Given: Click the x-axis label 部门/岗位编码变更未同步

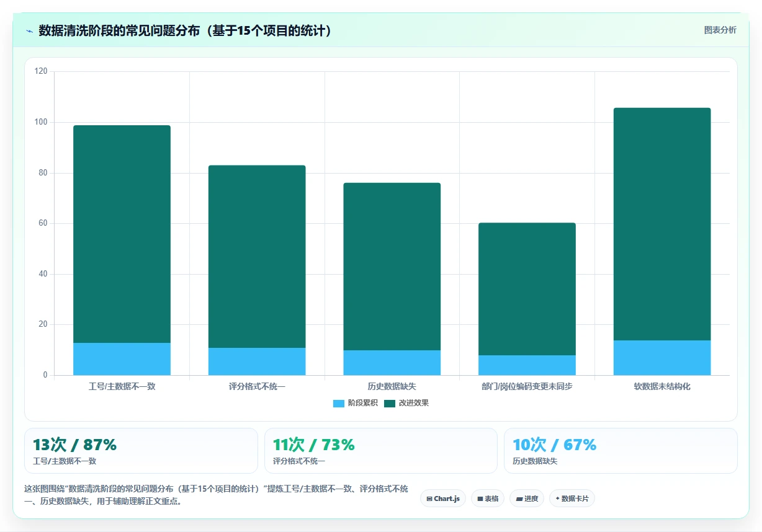Looking at the screenshot, I should tap(527, 386).
